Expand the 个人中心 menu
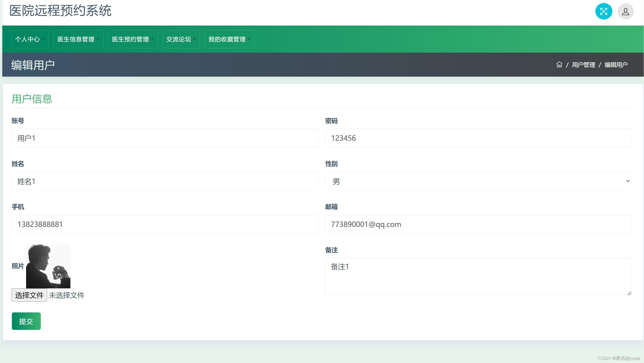Screen dimensions: 644x363 30,39
